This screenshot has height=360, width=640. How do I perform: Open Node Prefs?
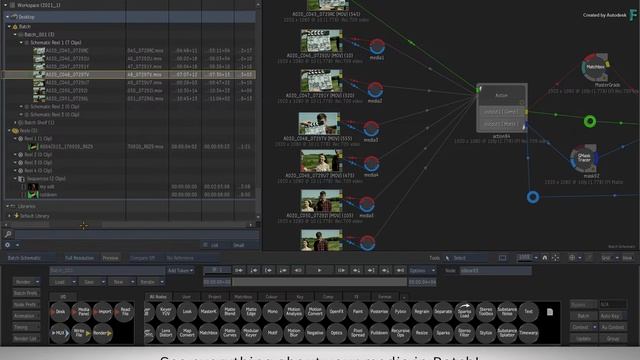point(26,304)
